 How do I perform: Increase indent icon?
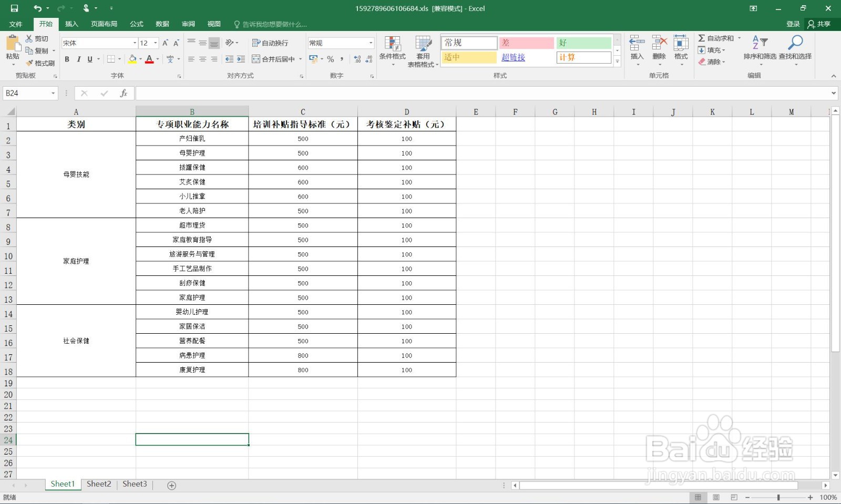coord(241,59)
